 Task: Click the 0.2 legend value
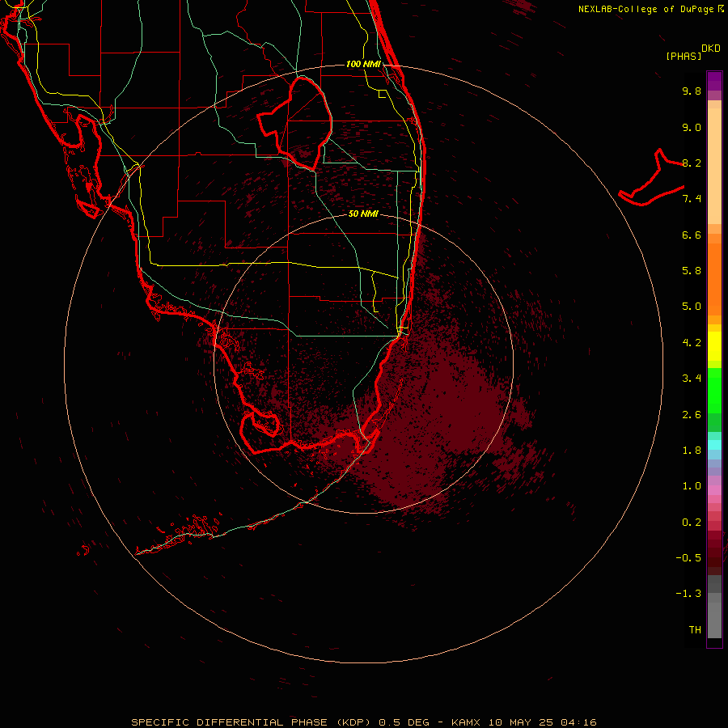tap(692, 523)
